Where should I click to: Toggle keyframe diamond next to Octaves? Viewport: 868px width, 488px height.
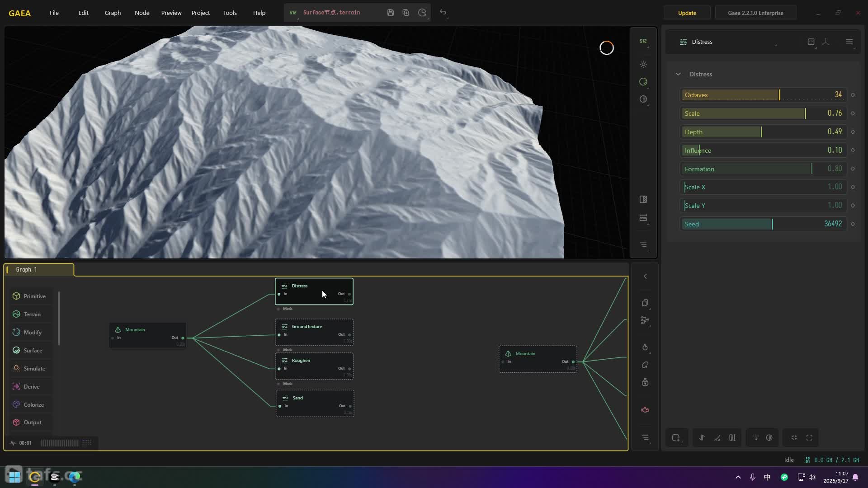(x=853, y=95)
